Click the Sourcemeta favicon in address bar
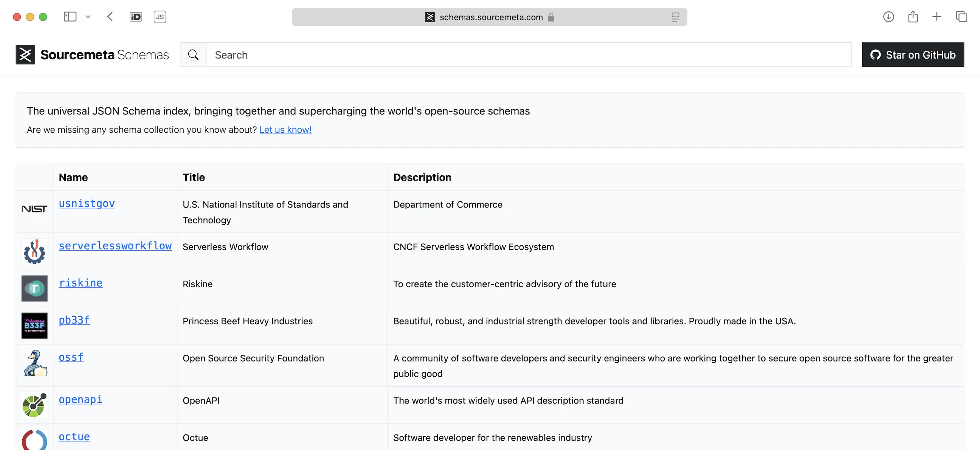 click(x=430, y=17)
